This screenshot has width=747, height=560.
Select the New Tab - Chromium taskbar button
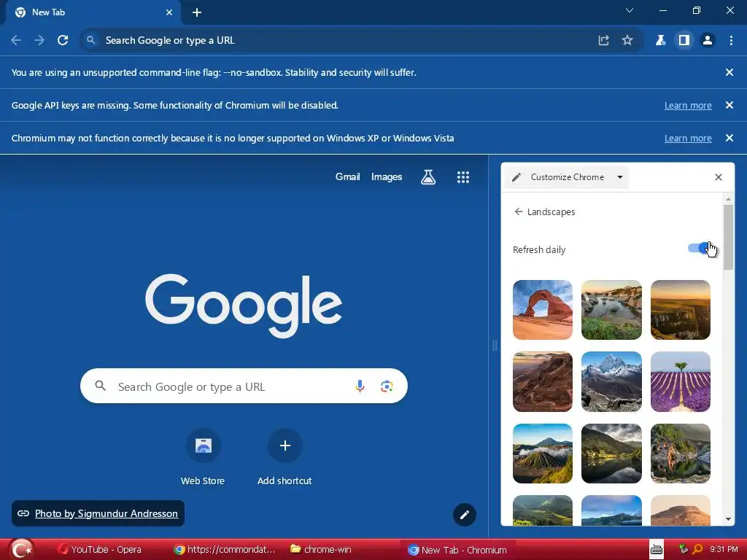click(459, 550)
